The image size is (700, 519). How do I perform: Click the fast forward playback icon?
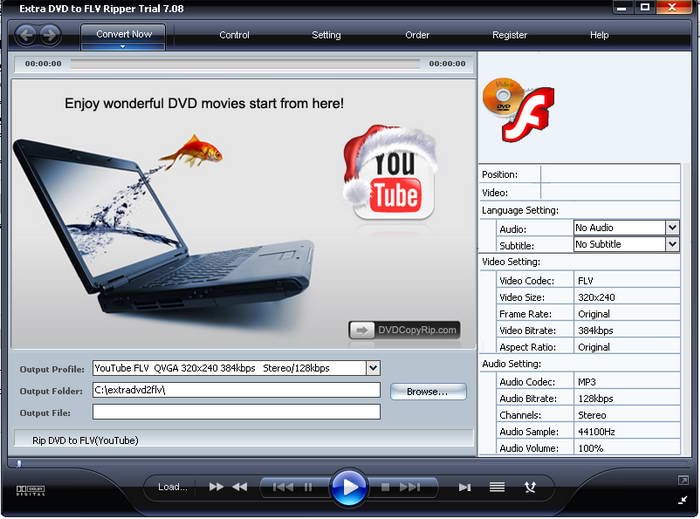click(216, 487)
